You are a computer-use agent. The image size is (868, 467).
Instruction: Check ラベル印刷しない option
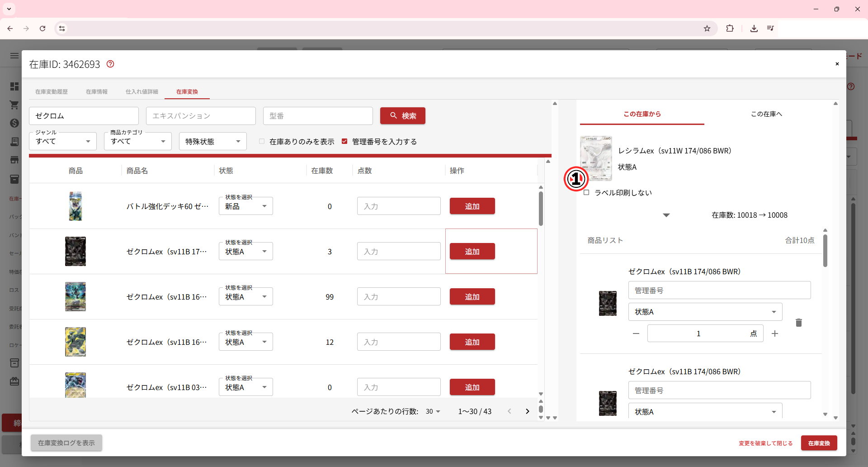[586, 193]
